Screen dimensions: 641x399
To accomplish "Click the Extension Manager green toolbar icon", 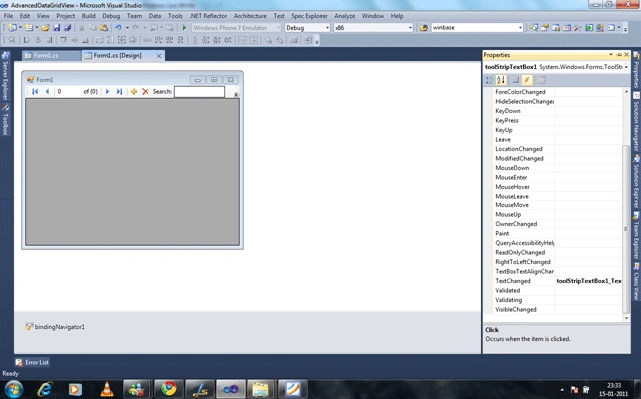I will (589, 28).
